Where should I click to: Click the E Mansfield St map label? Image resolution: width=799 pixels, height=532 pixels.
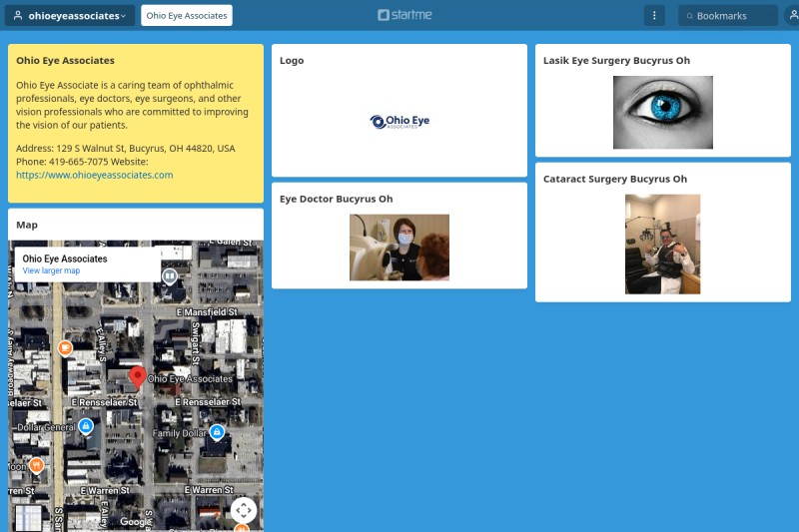coord(207,311)
